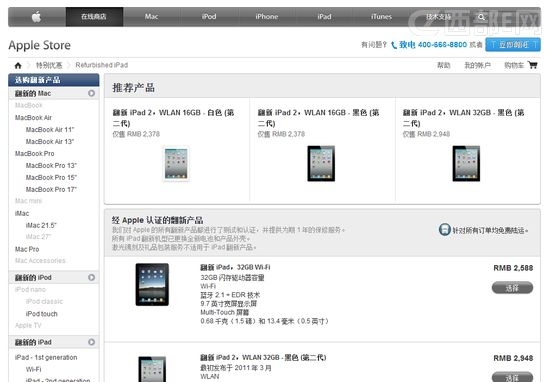
Task: Open MacBook Air in sidebar
Action: 33,118
